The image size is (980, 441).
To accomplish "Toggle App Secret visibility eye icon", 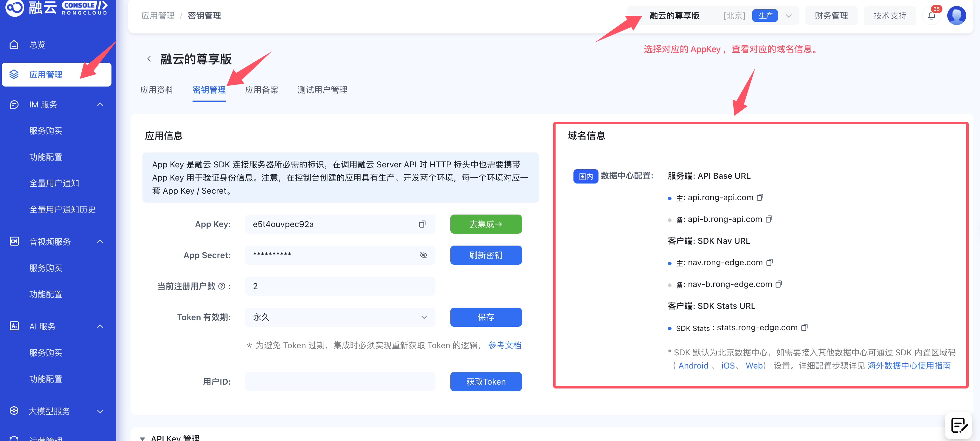I will click(x=423, y=255).
